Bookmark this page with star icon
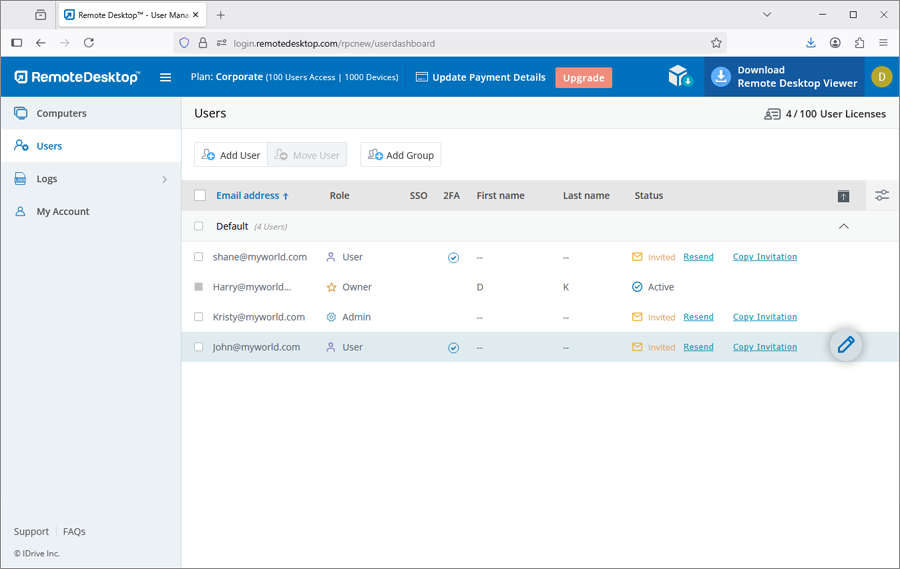This screenshot has width=900, height=569. [716, 43]
